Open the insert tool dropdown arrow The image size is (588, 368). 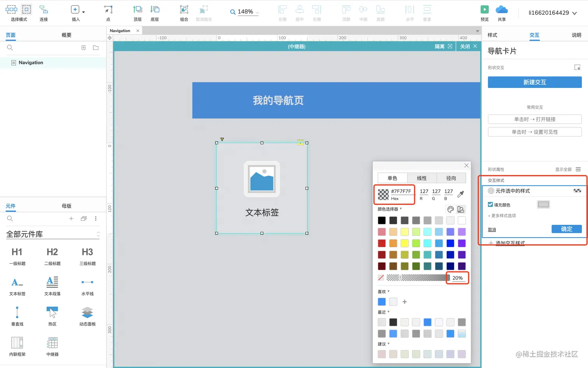click(x=84, y=12)
